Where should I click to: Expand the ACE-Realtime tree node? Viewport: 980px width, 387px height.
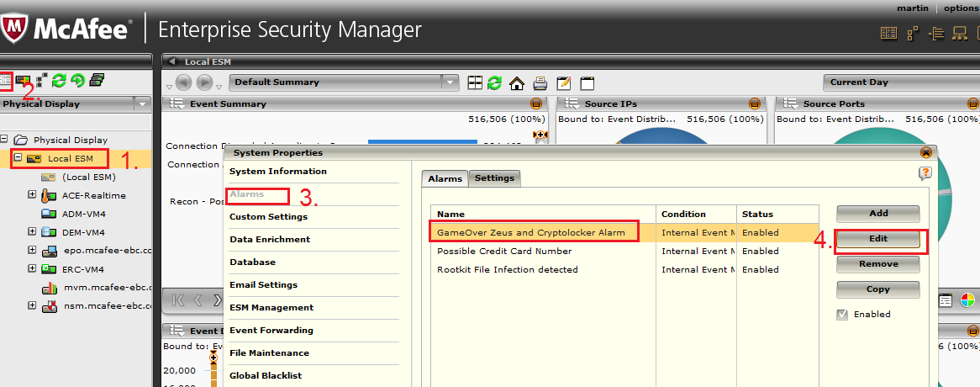tap(33, 195)
